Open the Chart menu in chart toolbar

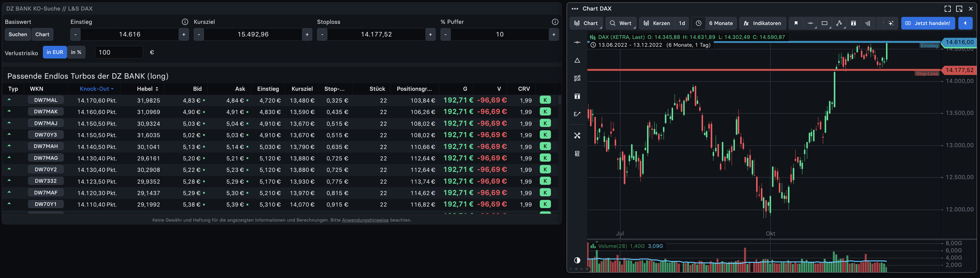click(586, 23)
